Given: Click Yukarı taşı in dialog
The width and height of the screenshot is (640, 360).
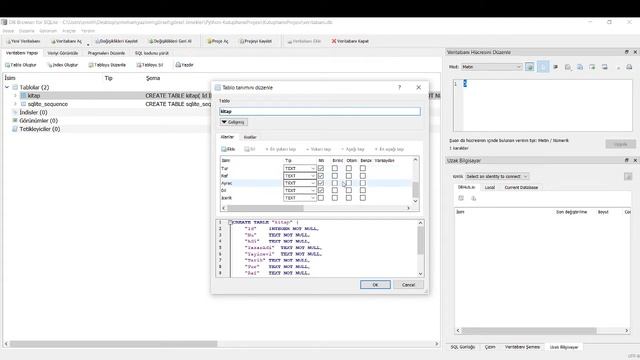Looking at the screenshot, I should coord(318,149).
